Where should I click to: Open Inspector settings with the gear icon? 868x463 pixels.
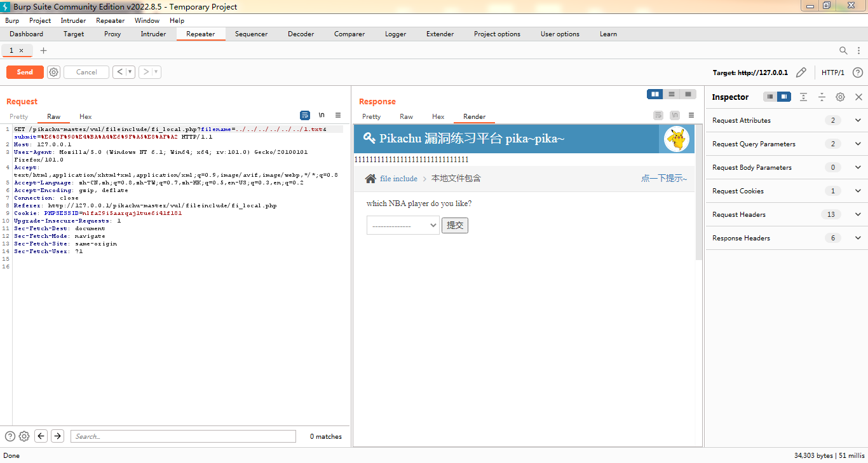click(x=840, y=97)
